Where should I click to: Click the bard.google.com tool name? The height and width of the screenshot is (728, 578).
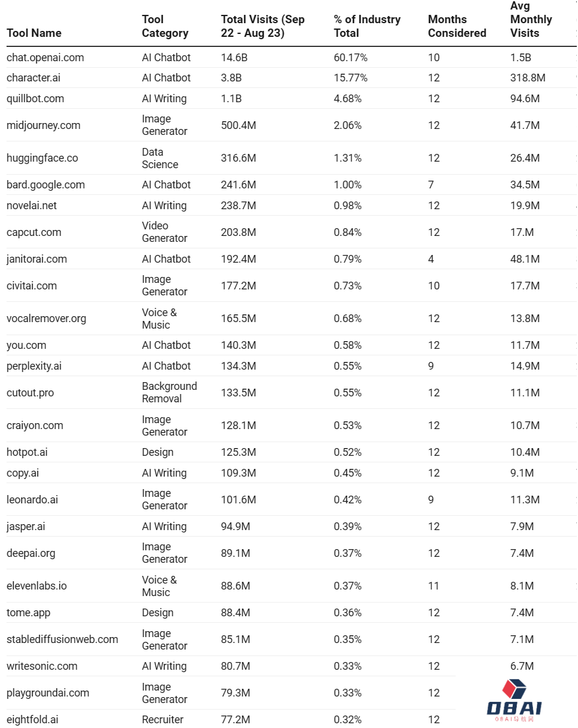point(46,185)
